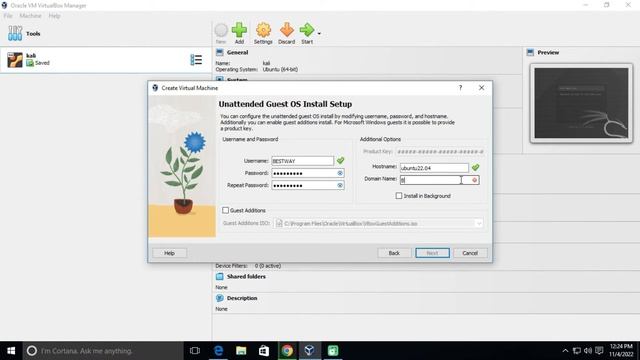640x360 pixels.
Task: Open the Help menu in menu bar
Action: point(54,16)
